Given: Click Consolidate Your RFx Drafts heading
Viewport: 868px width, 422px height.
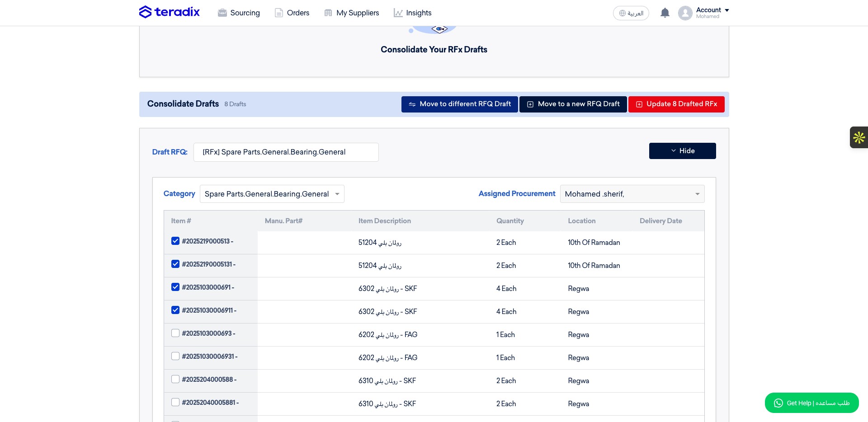Looking at the screenshot, I should (434, 50).
